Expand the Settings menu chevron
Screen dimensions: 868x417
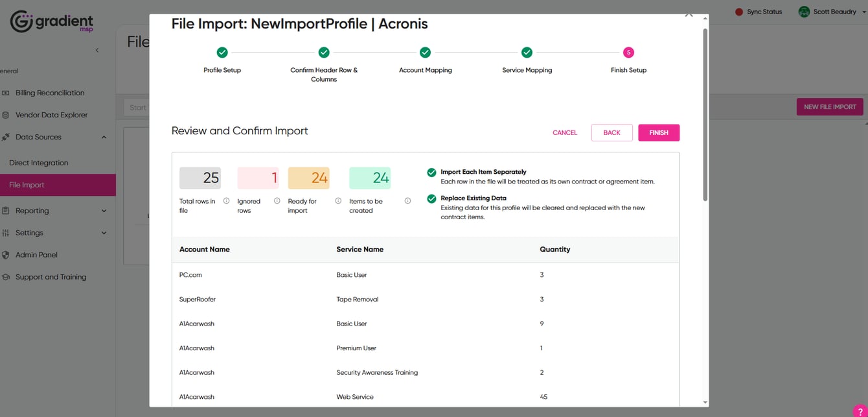[x=104, y=233]
